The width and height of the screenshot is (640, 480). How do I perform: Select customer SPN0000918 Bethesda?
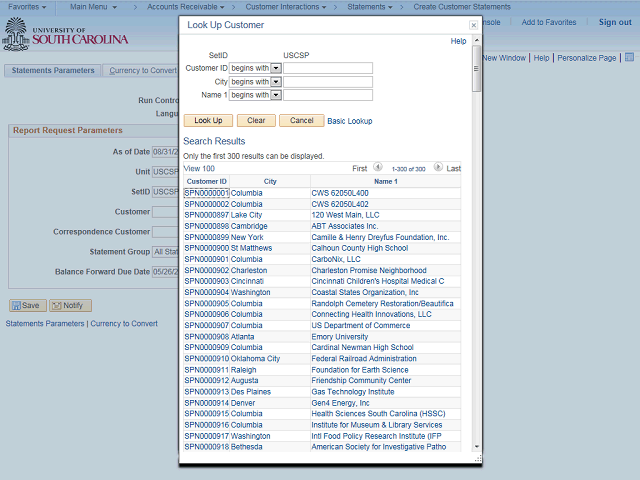[207, 447]
